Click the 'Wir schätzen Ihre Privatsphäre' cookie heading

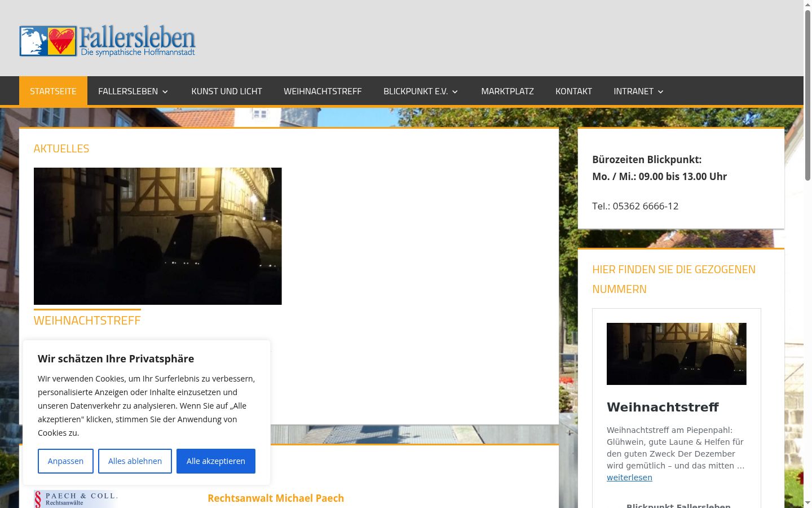116,359
